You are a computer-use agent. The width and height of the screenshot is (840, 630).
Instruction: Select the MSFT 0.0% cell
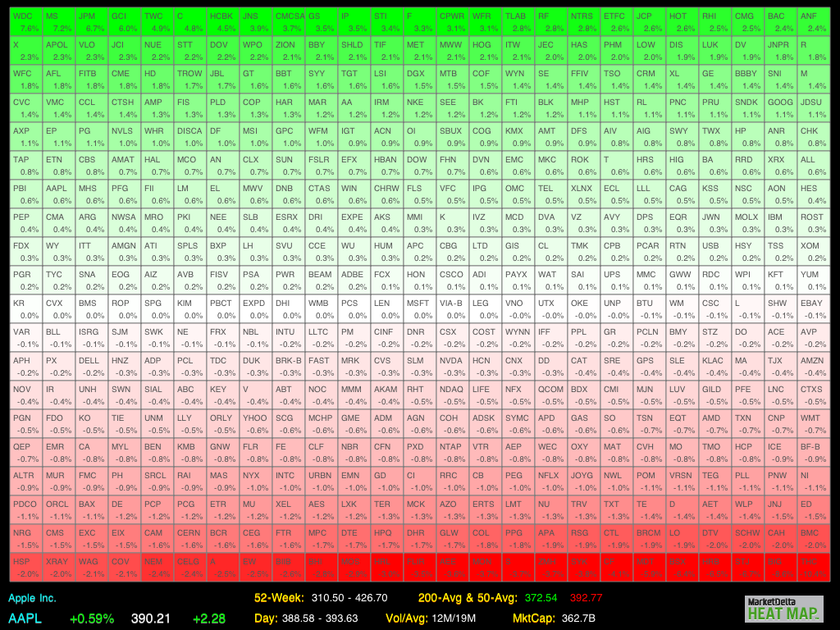coord(419,309)
